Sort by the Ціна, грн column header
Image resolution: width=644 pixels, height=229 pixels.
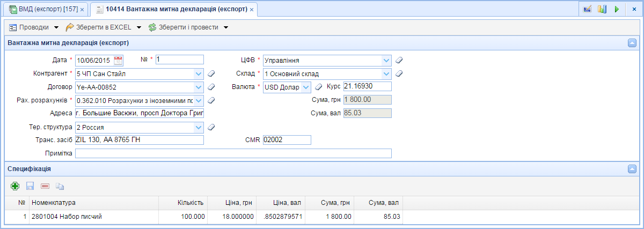tap(232, 203)
